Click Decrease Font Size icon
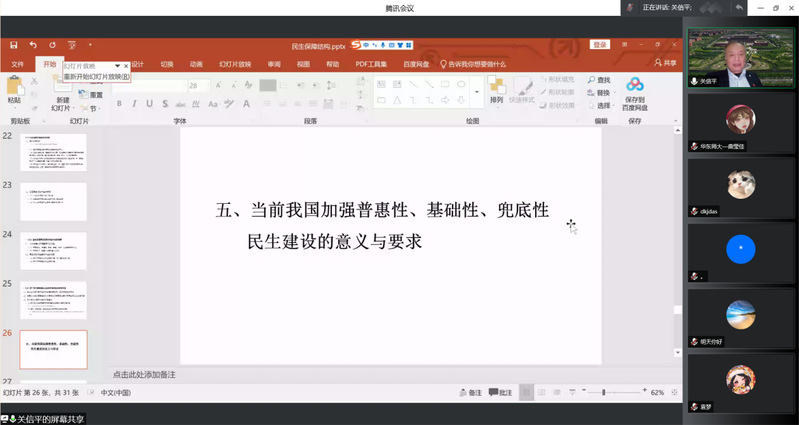Image resolution: width=799 pixels, height=425 pixels. [233, 85]
